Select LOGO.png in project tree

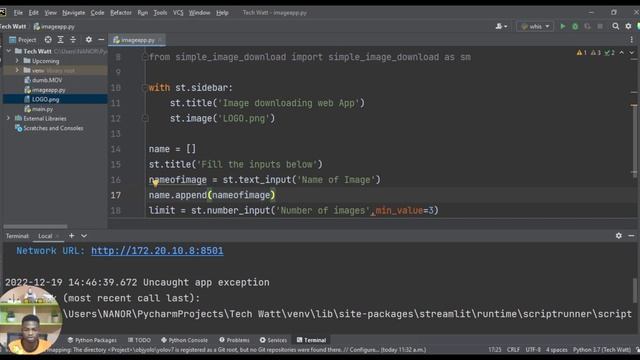[x=45, y=99]
